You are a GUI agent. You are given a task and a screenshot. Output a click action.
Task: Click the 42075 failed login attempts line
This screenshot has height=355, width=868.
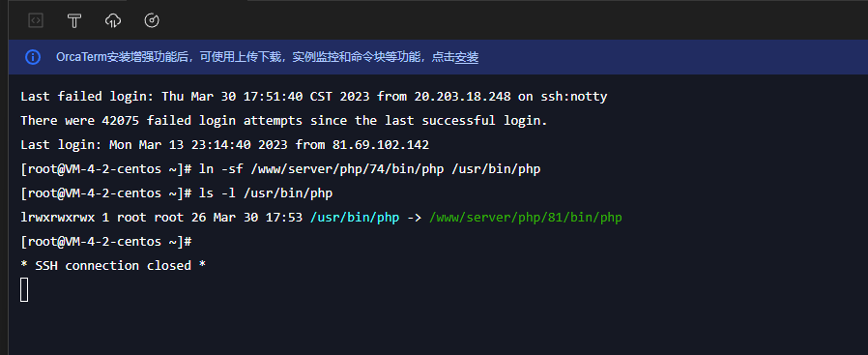tap(284, 121)
